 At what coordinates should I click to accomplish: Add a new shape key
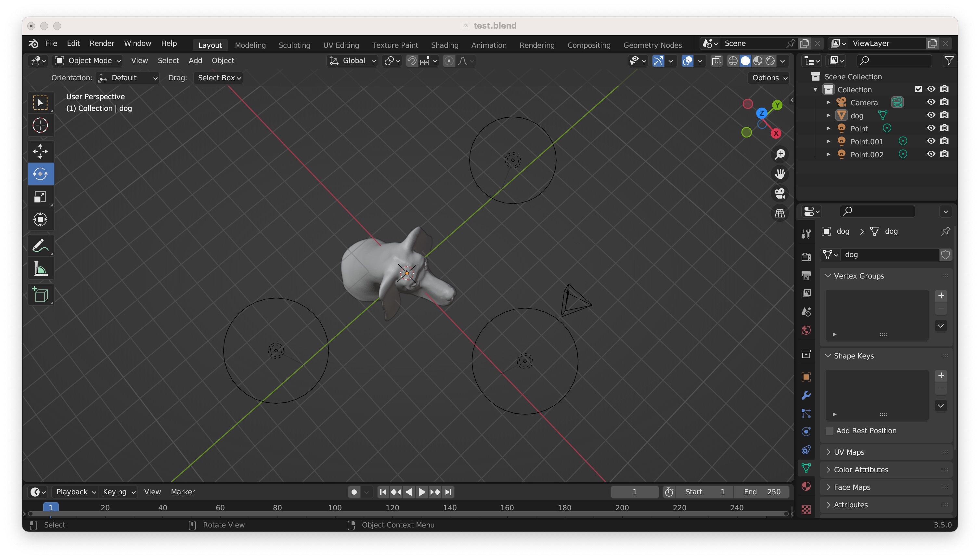coord(941,375)
